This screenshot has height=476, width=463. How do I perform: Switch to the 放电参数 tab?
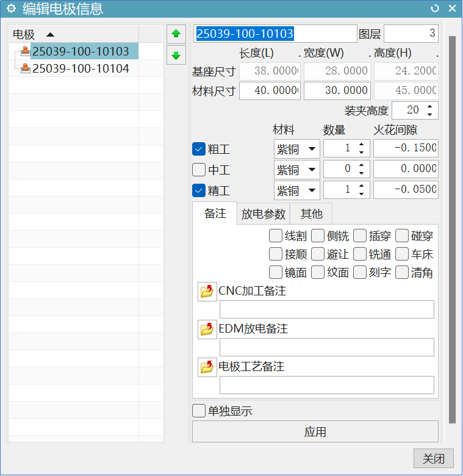[x=263, y=214]
